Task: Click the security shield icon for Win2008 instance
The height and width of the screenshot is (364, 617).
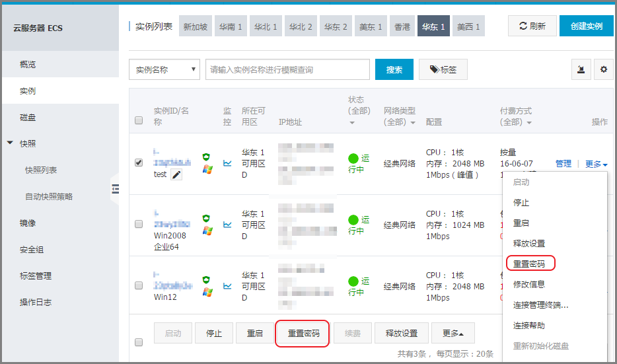Action: pos(206,219)
